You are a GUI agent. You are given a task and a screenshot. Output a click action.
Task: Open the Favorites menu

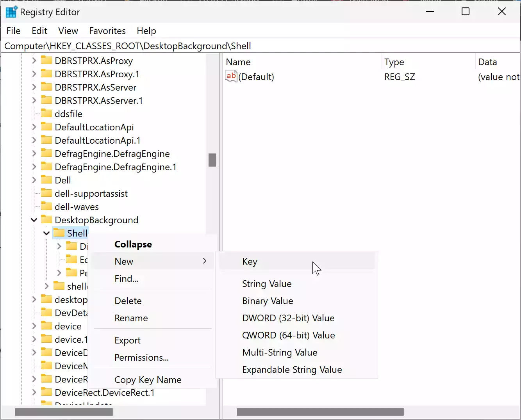[x=107, y=31]
